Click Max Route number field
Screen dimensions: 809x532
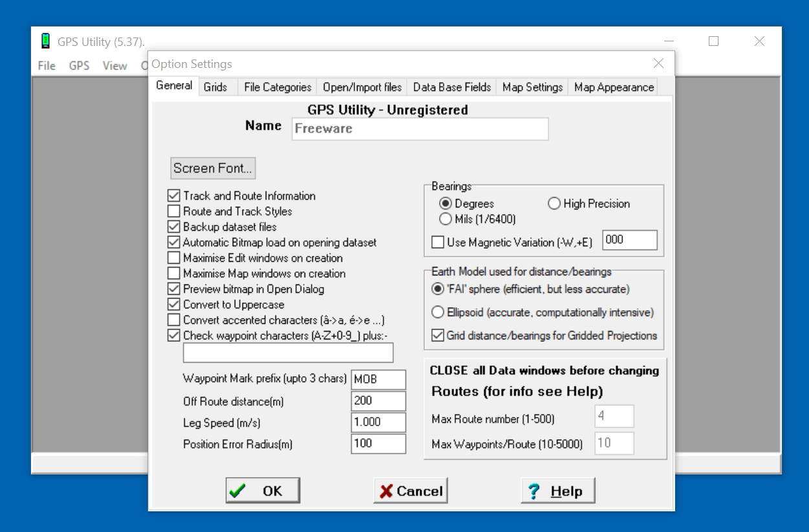point(614,416)
